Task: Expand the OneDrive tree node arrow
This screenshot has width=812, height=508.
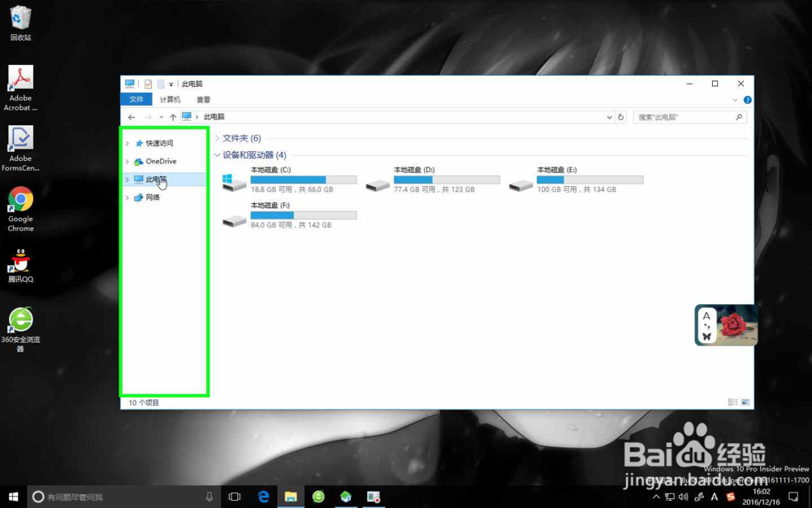Action: tap(127, 162)
